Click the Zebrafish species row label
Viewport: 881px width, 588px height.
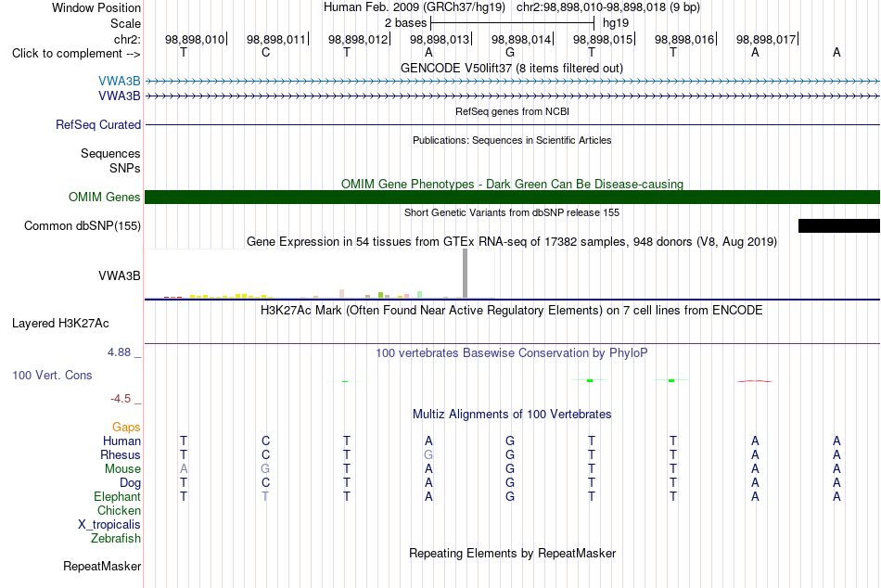(116, 539)
